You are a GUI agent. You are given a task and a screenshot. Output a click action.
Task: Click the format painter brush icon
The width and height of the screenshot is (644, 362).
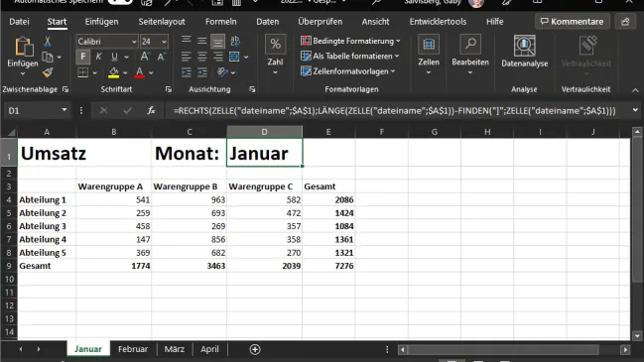48,72
